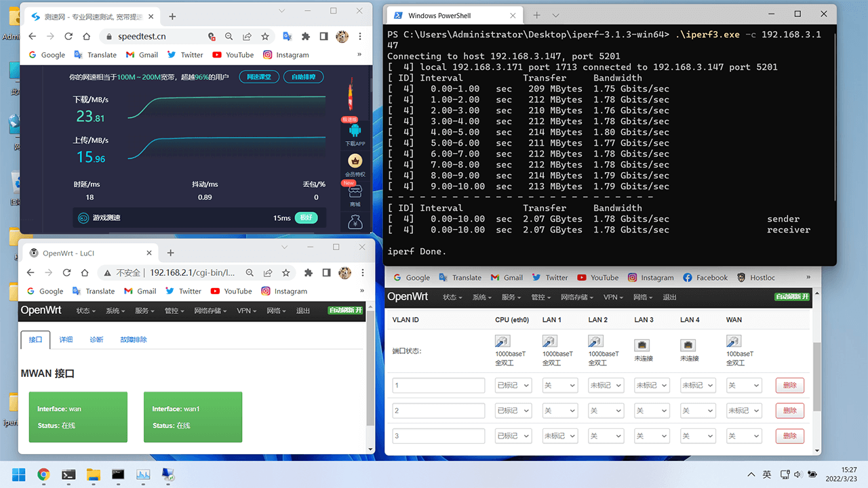Reload the speedtest.cn page
Image resolution: width=868 pixels, height=488 pixels.
[68, 37]
